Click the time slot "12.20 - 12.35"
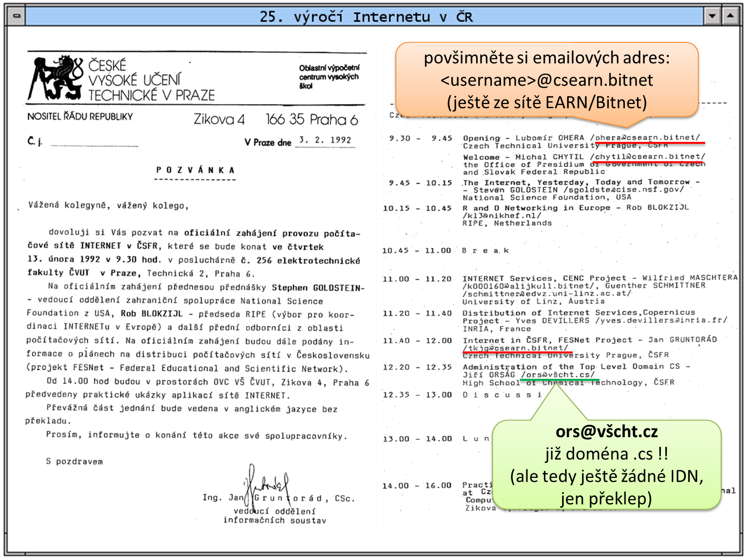This screenshot has height=560, width=747. pos(417,367)
